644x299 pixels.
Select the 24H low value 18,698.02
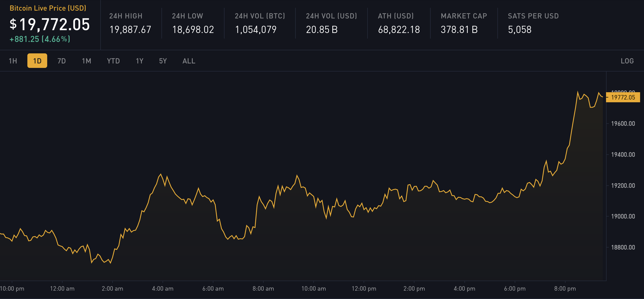(193, 29)
